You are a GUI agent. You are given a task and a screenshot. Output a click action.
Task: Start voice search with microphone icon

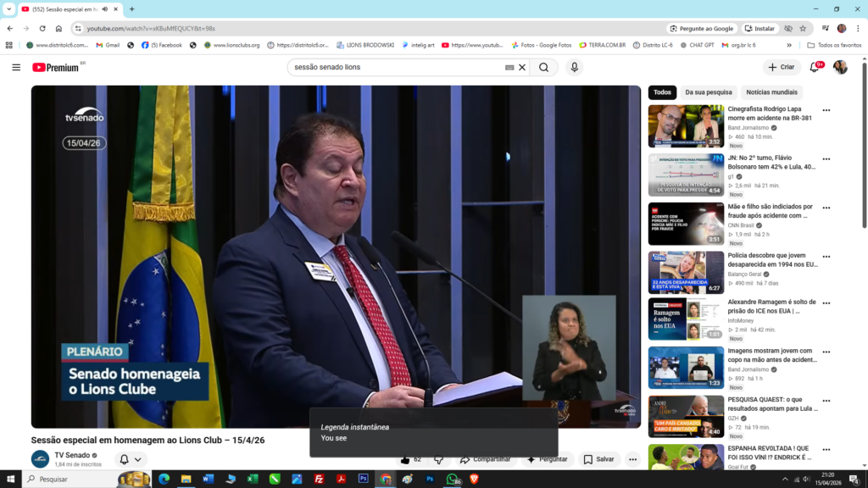click(x=575, y=67)
